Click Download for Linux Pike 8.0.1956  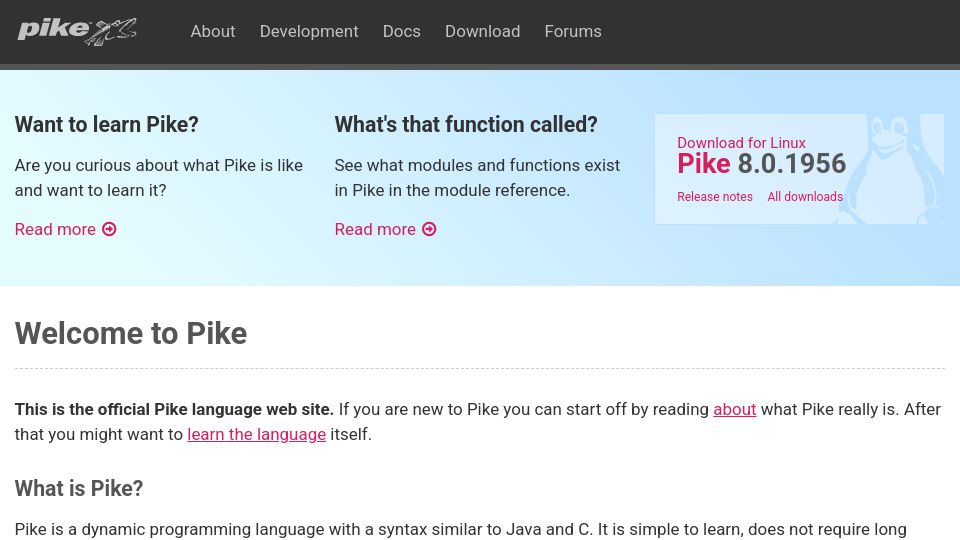pos(761,156)
